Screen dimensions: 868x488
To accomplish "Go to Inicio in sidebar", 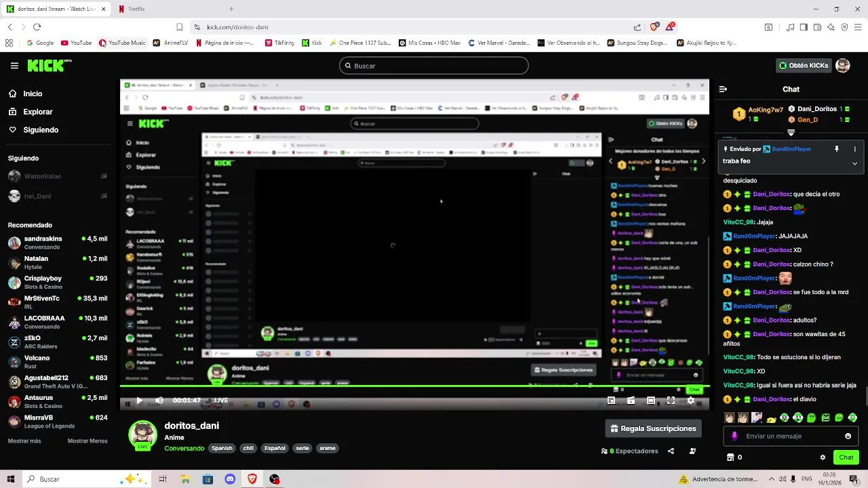I will [x=25, y=94].
